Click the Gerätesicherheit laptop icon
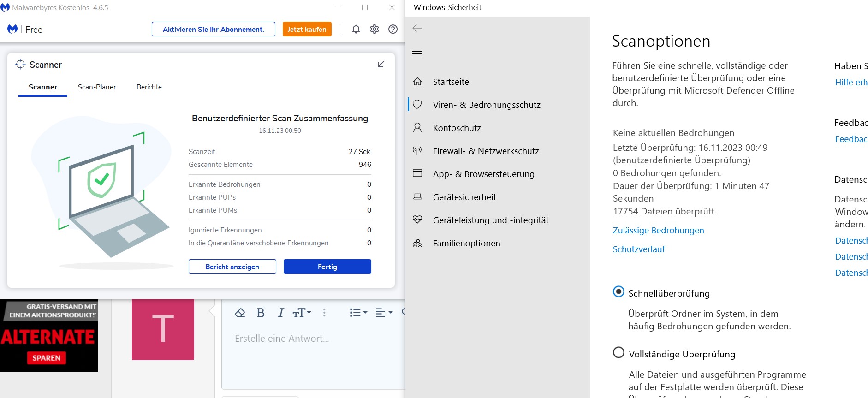868x398 pixels. 417,196
